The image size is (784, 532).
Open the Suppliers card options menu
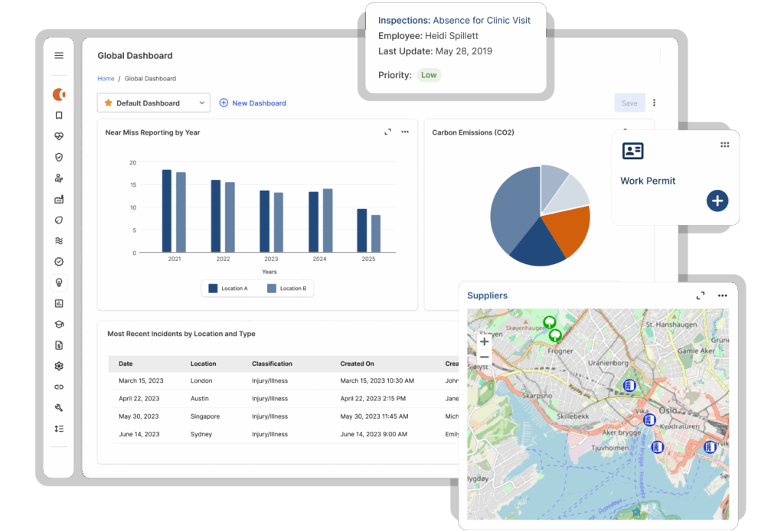click(x=721, y=295)
